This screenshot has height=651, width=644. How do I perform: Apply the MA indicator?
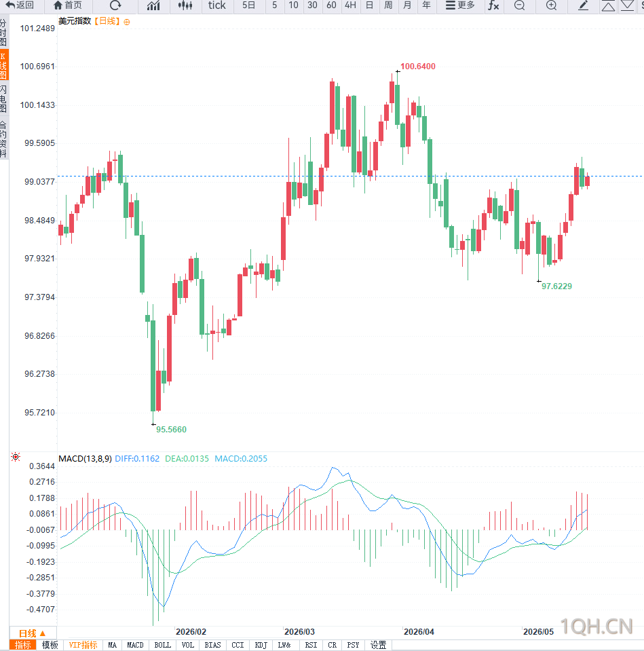click(x=113, y=645)
